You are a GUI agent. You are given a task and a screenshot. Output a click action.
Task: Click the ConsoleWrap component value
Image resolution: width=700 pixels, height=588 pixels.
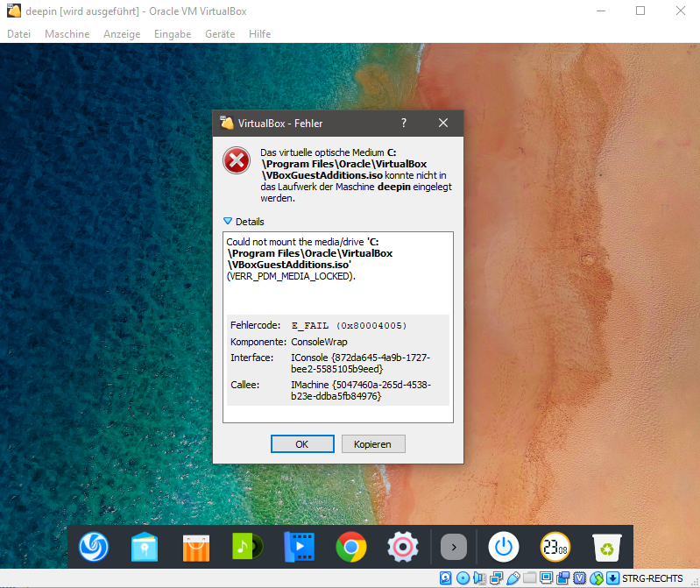(319, 342)
